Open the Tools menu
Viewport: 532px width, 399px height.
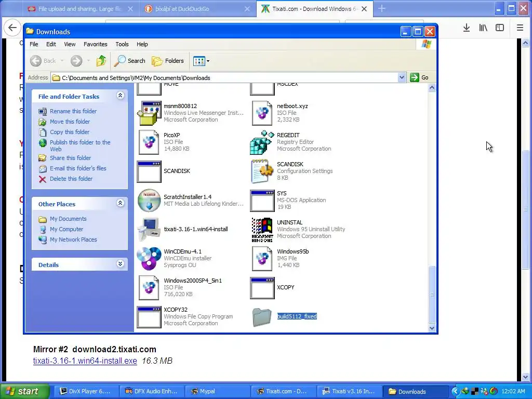pyautogui.click(x=122, y=44)
